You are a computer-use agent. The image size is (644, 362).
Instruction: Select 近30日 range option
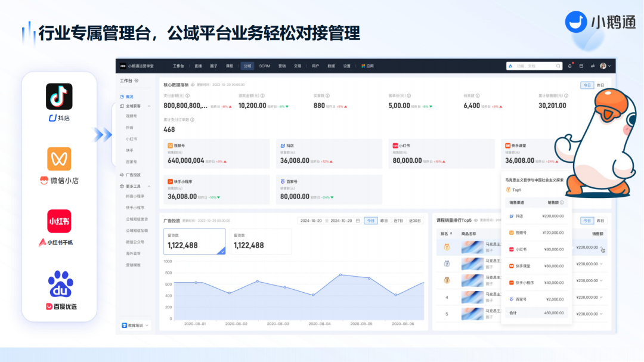(415, 221)
